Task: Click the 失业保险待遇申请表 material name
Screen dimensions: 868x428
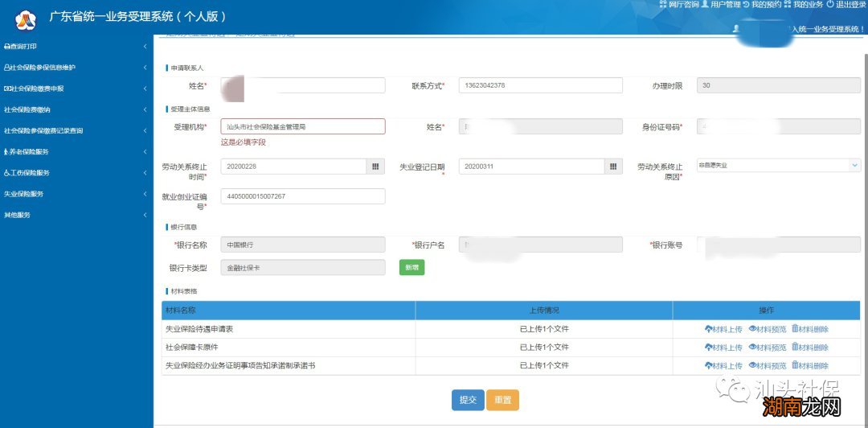Action: (199, 329)
